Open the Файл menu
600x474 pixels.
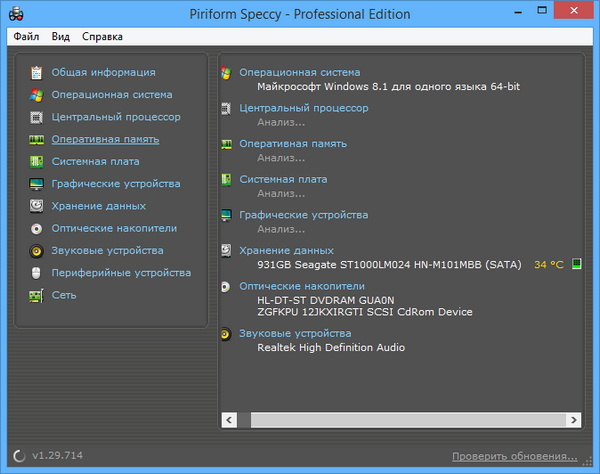(x=27, y=37)
